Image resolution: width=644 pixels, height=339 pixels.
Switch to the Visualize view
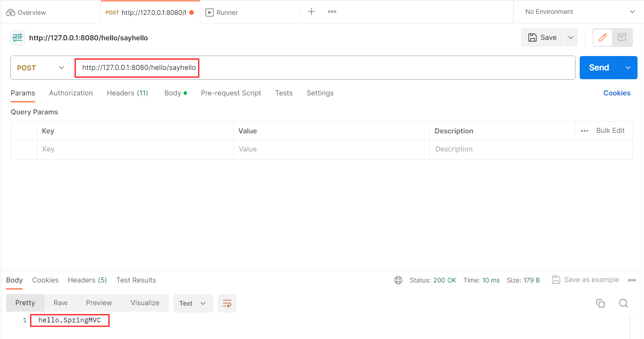(145, 303)
